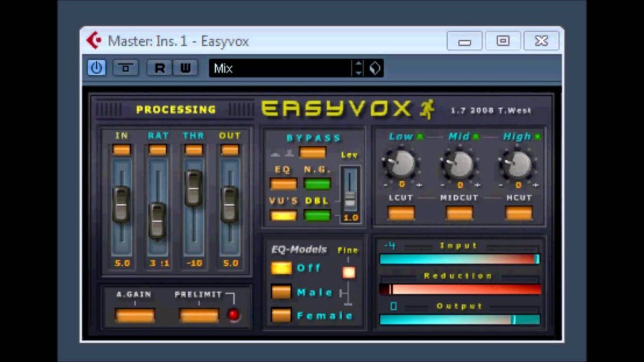Click the Cubase logo in title bar
The image size is (644, 362).
94,41
